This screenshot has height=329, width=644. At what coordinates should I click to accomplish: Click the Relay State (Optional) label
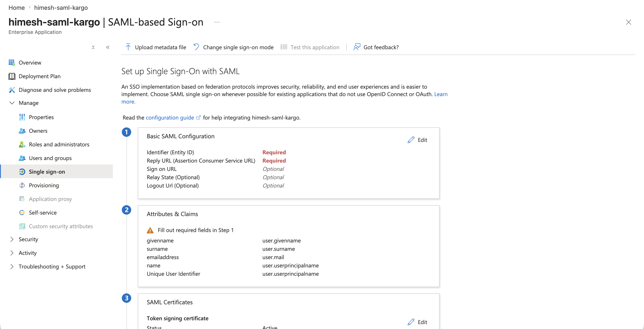pos(173,177)
